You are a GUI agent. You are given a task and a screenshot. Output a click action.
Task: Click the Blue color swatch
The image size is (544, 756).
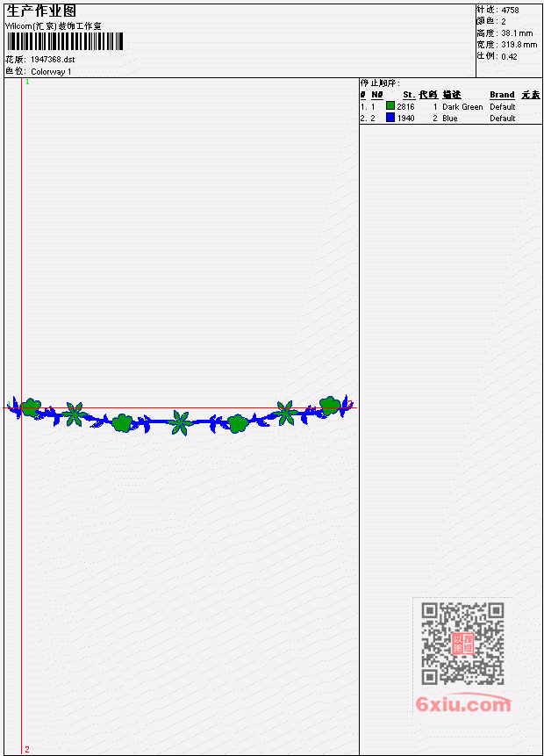pos(390,117)
